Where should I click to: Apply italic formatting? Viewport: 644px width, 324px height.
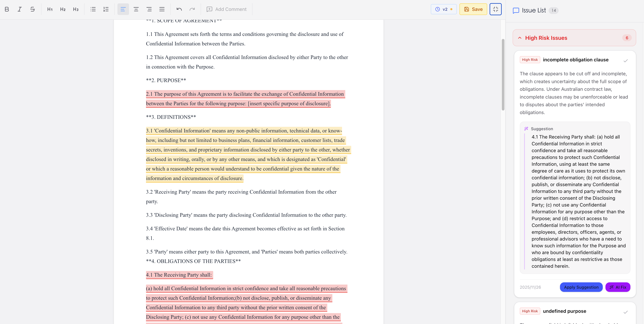coord(20,9)
